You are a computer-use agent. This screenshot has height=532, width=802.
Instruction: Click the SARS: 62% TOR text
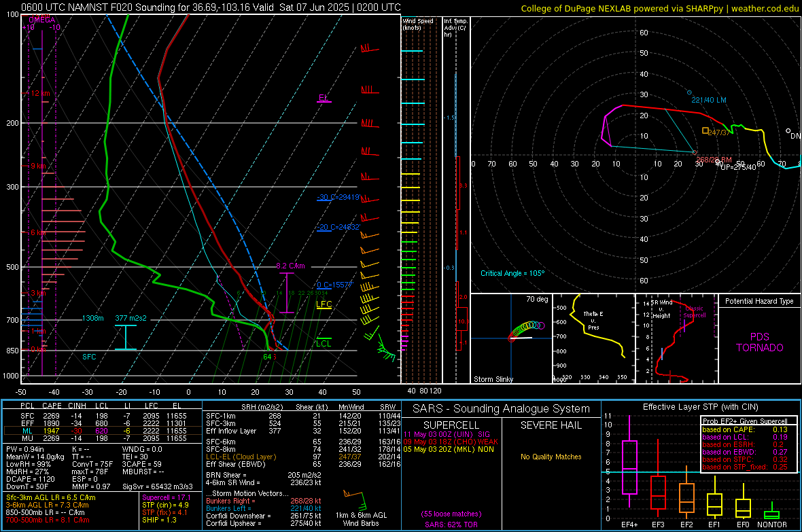pos(451,525)
